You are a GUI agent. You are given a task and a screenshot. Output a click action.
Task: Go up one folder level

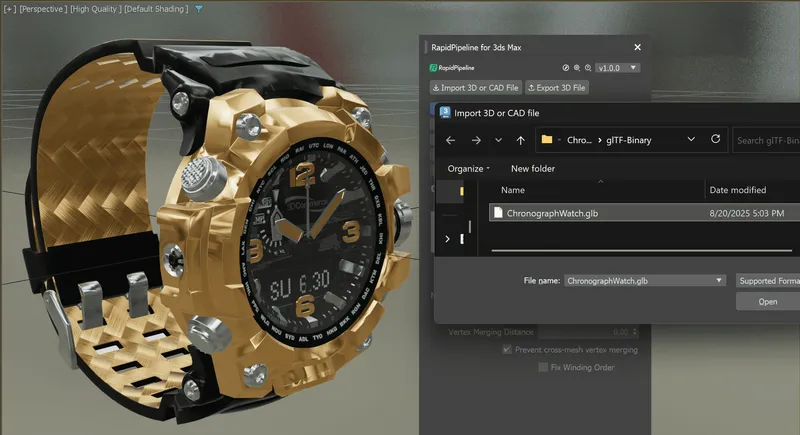520,140
